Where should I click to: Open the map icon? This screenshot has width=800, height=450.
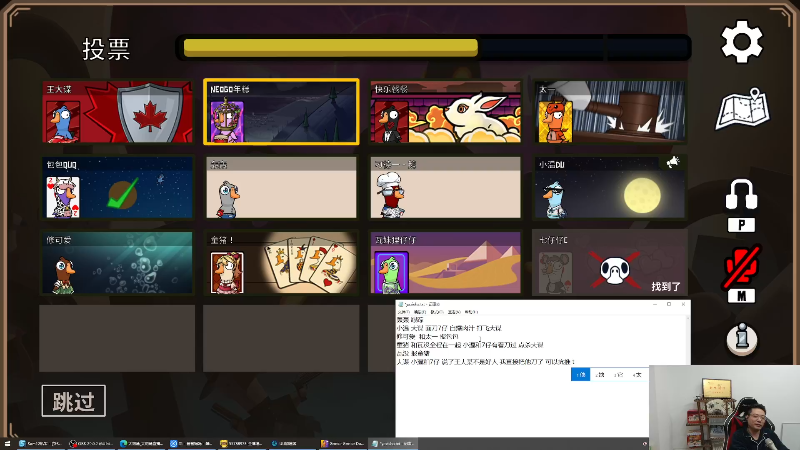pos(743,109)
